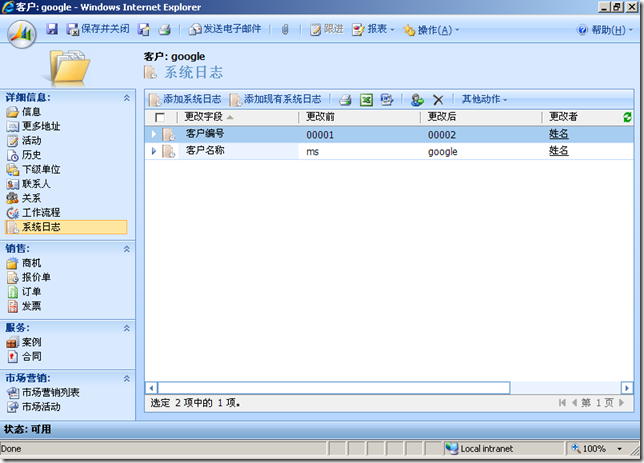The height and width of the screenshot is (463, 644).
Task: Collapse the 详细信息 section
Action: [126, 98]
